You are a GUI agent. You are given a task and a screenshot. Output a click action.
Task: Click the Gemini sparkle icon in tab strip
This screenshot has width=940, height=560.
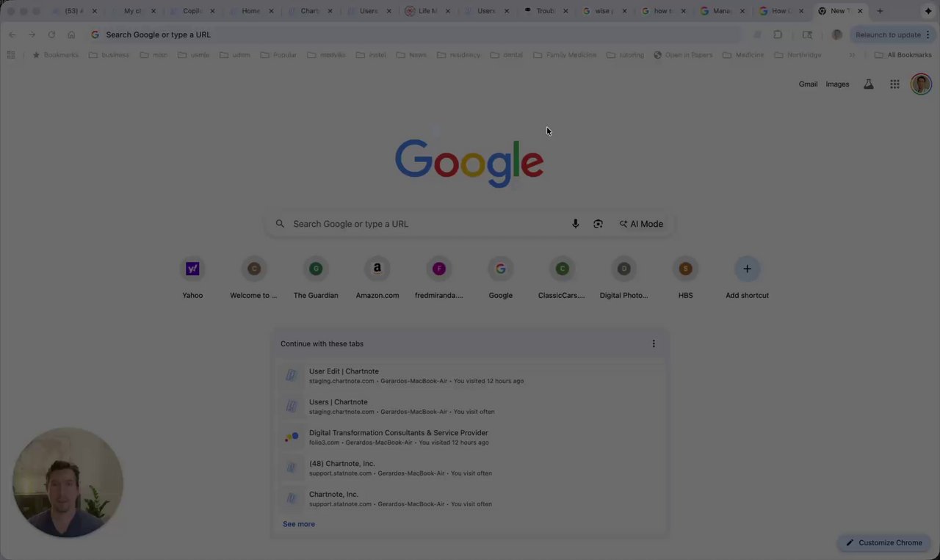(x=928, y=11)
